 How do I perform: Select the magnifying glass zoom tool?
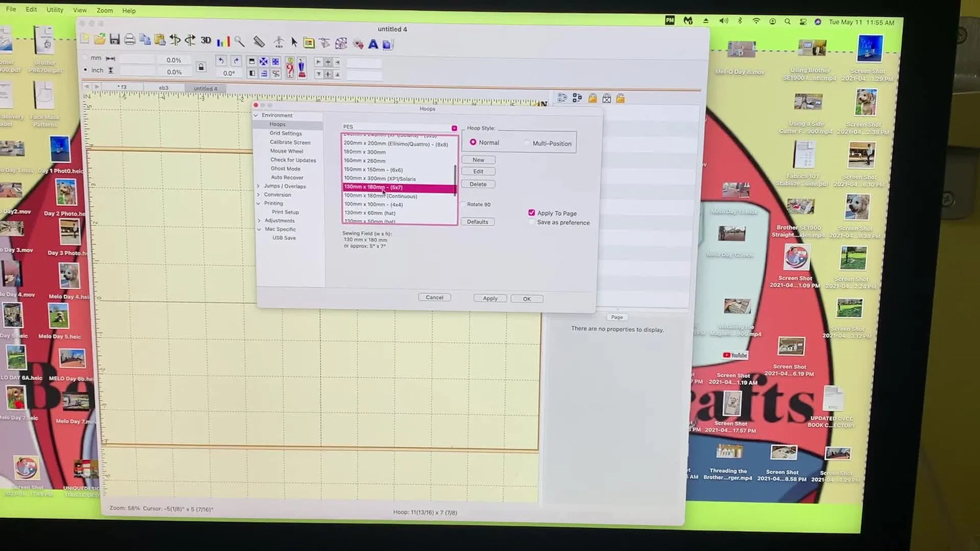click(x=239, y=41)
